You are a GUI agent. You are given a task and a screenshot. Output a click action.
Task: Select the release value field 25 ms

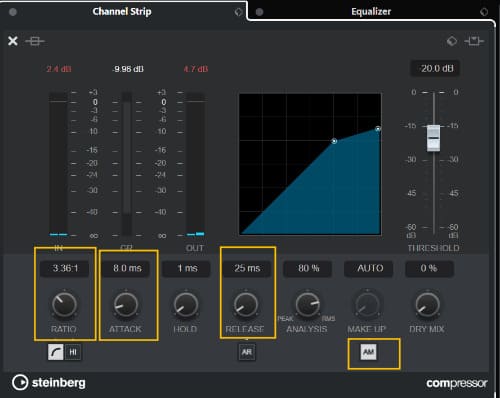point(247,268)
